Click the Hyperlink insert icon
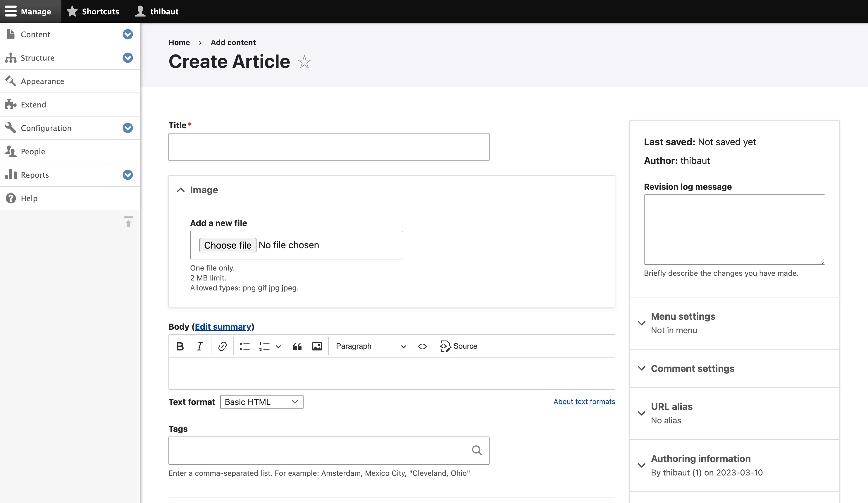The height and width of the screenshot is (503, 868). 222,346
